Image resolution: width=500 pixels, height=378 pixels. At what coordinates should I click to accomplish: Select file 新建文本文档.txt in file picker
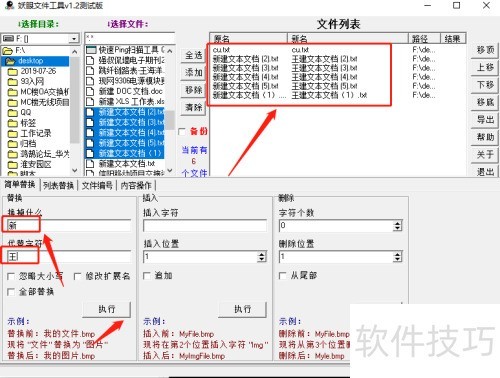click(127, 164)
